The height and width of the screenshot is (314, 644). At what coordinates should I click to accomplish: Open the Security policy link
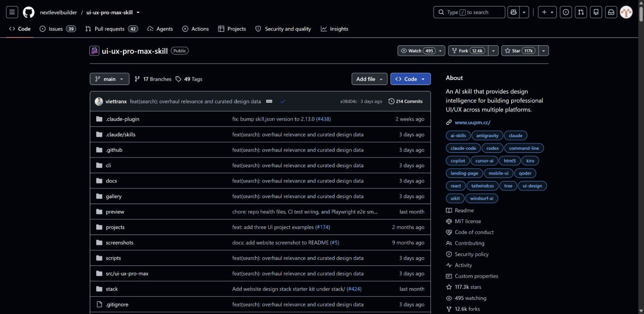(x=467, y=255)
